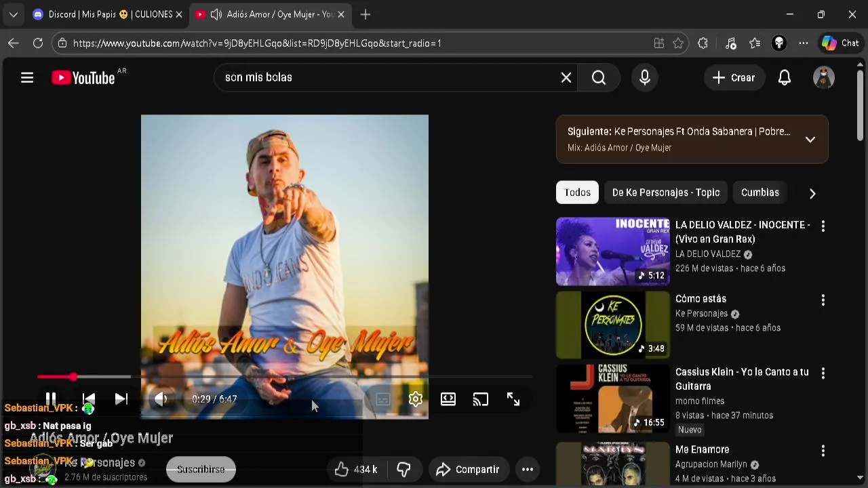This screenshot has height=488, width=868.
Task: View site information lock icon
Action: 62,43
